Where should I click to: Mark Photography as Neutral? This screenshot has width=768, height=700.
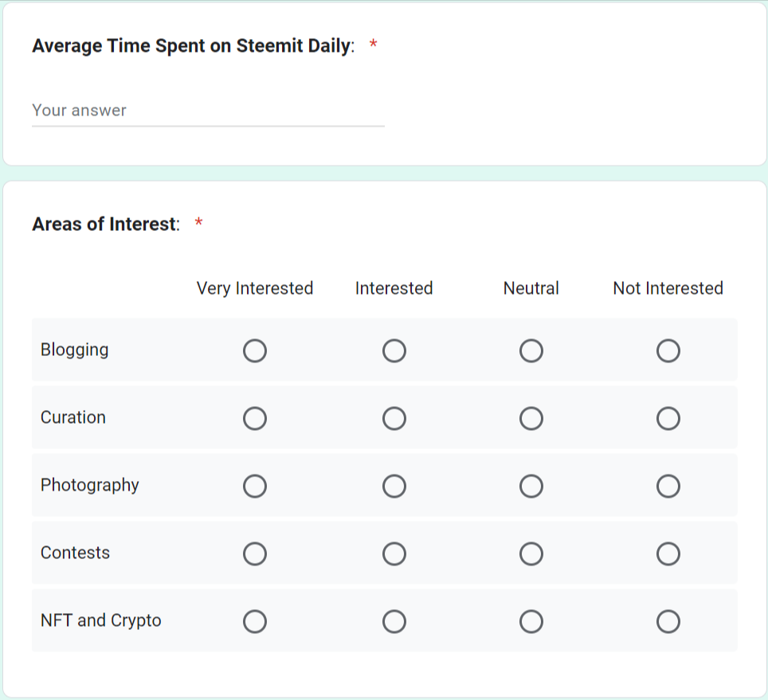point(531,486)
